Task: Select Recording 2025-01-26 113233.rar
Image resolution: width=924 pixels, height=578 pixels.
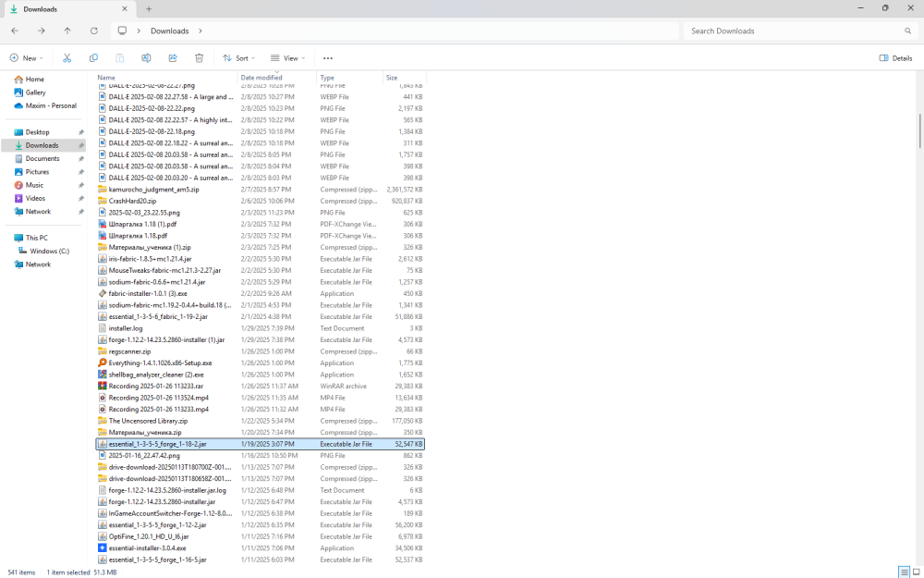Action: [x=260, y=386]
